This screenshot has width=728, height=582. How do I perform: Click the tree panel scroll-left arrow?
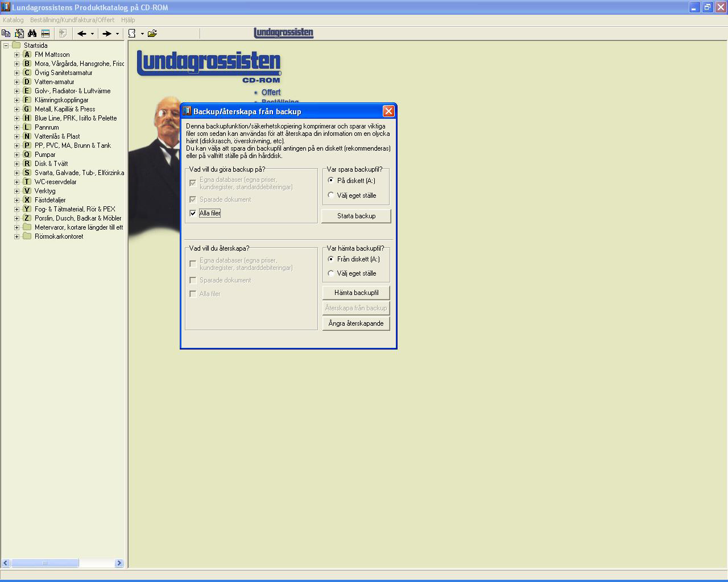click(6, 563)
